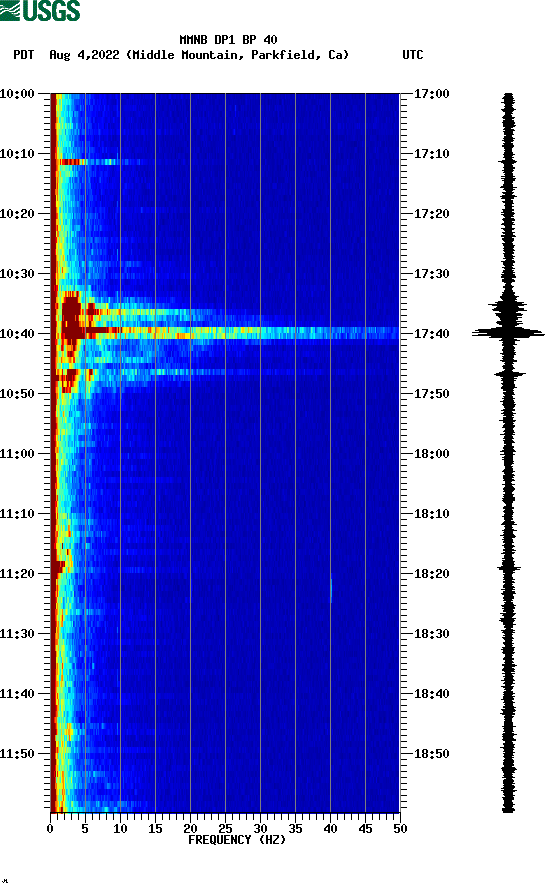The width and height of the screenshot is (552, 892).
Task: Click the 11:20 PDT time label
Action: tap(17, 574)
